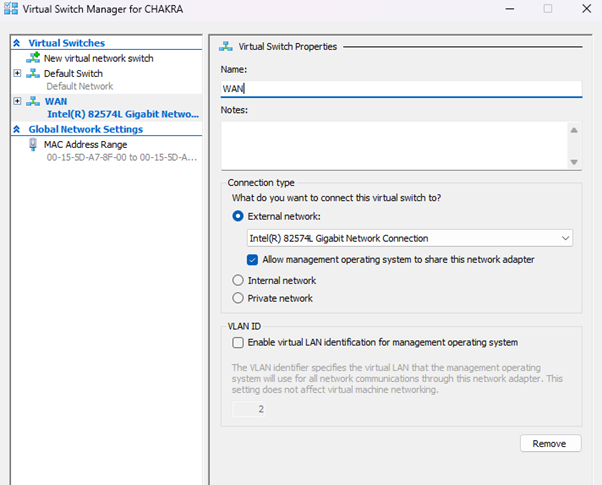Select the New virtual network switch icon
Image resolution: width=602 pixels, height=485 pixels.
33,58
